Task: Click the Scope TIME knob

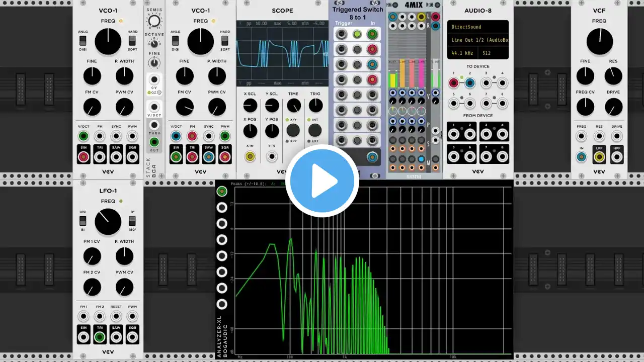Action: [x=294, y=106]
